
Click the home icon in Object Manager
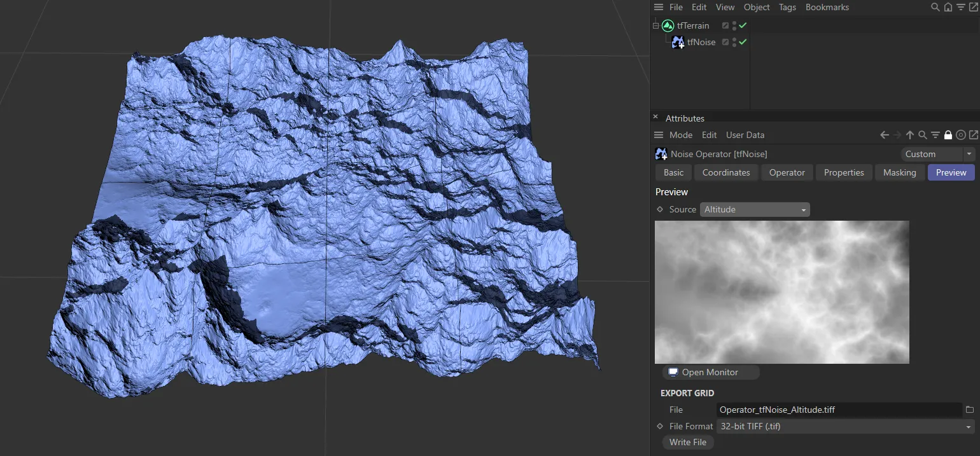pyautogui.click(x=948, y=8)
